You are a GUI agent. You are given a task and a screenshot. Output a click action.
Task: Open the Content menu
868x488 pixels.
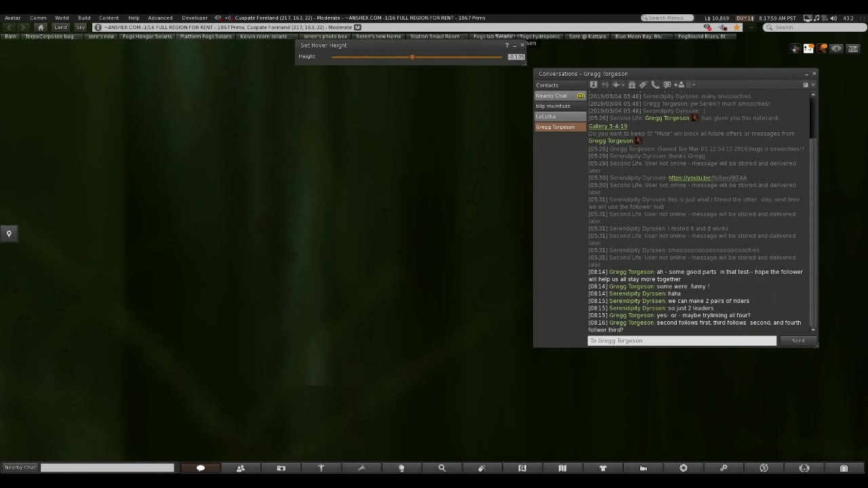pos(108,18)
